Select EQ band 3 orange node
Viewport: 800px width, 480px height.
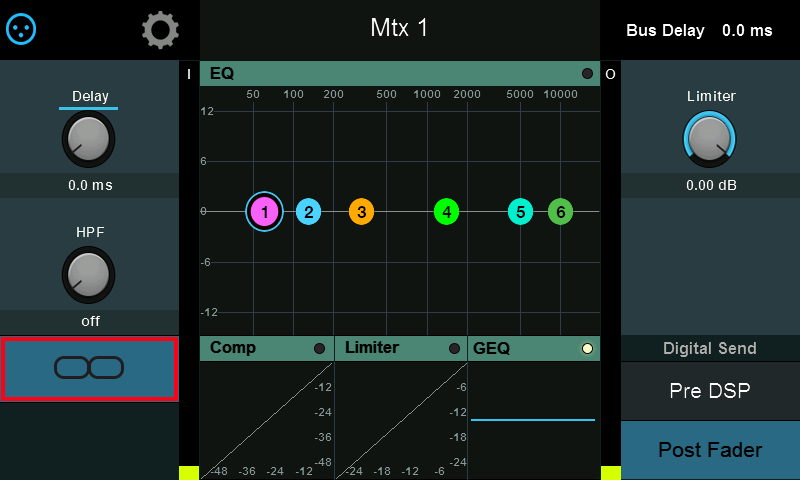point(361,212)
